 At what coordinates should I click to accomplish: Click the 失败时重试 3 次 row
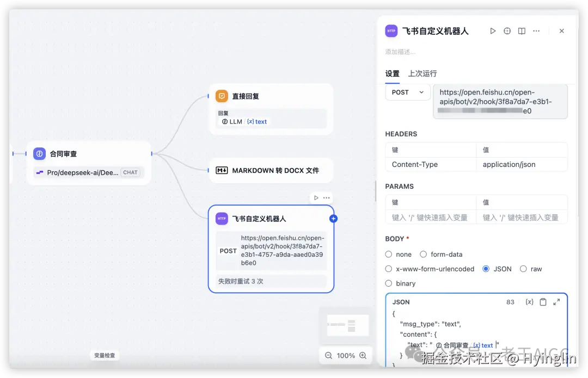pyautogui.click(x=271, y=281)
